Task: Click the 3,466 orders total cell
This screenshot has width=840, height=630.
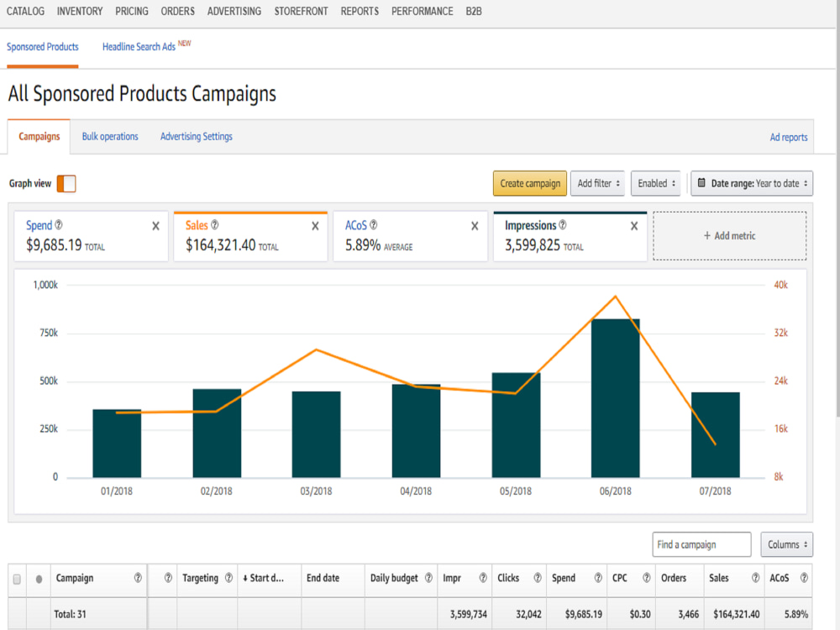Action: click(x=689, y=614)
